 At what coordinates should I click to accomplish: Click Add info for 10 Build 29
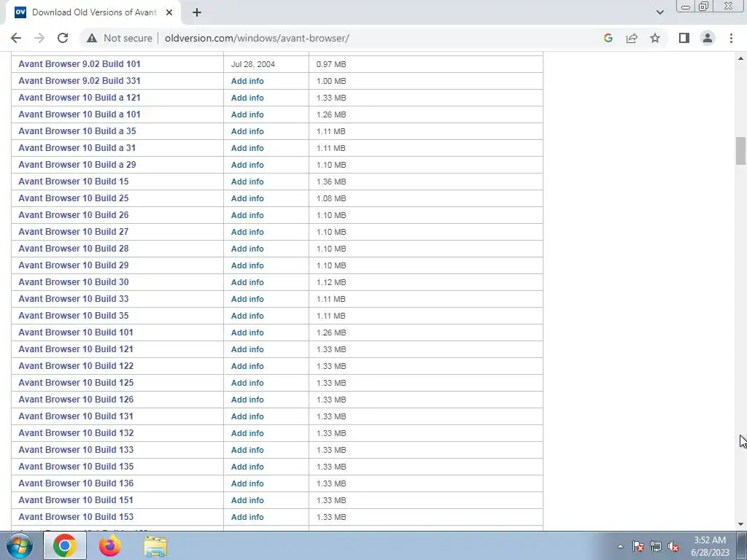point(247,265)
